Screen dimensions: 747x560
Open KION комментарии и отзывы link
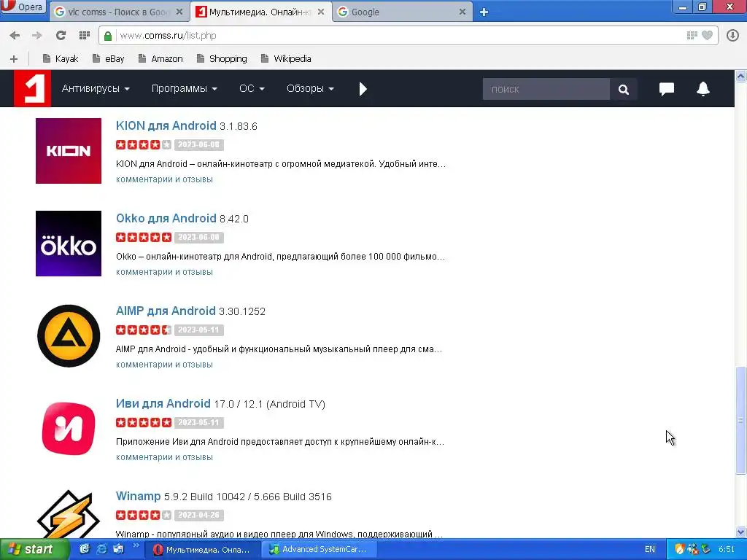[164, 179]
